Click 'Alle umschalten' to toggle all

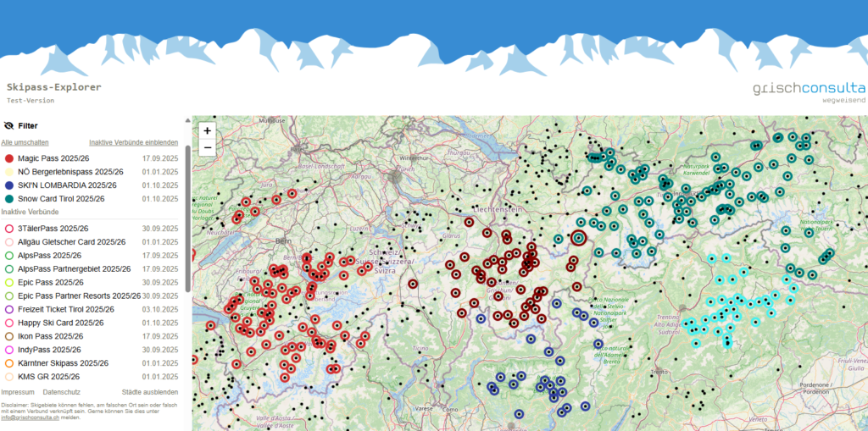coord(25,143)
